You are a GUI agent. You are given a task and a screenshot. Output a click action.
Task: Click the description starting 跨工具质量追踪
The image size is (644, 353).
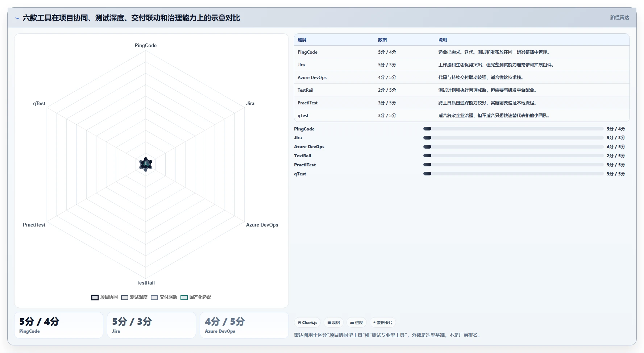click(x=488, y=103)
